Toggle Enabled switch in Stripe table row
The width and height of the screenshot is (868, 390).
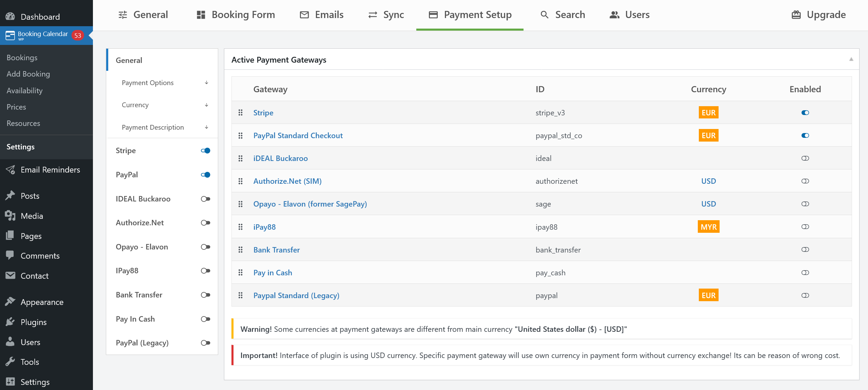(x=805, y=113)
